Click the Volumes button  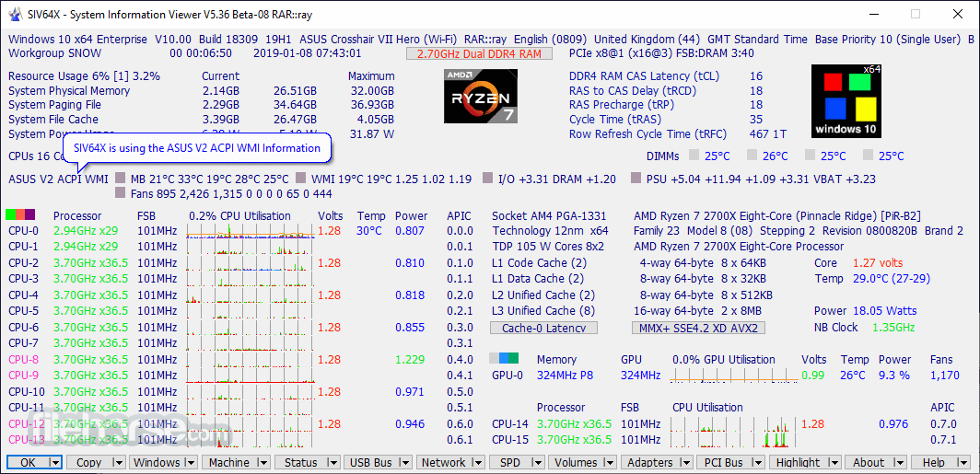[x=577, y=463]
